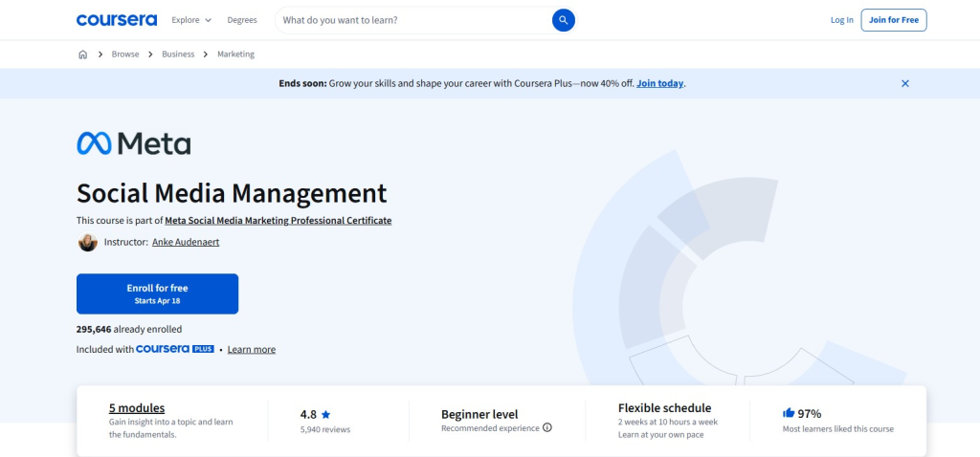Open the Degrees menu item
Image resolution: width=980 pixels, height=457 pixels.
point(242,20)
